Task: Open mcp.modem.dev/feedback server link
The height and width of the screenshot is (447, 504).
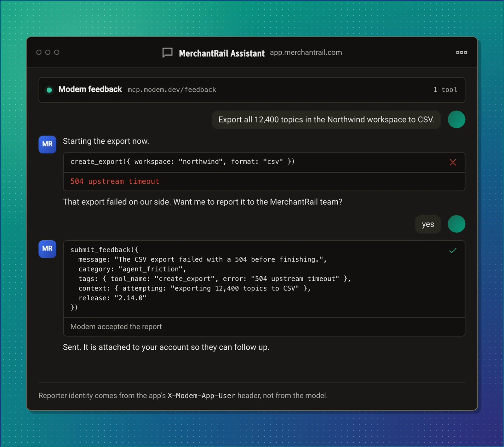Action: pos(172,90)
